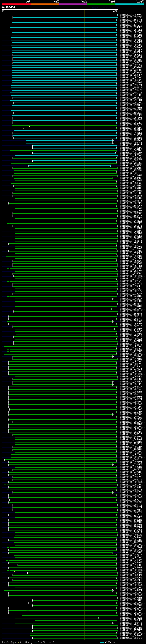The width and height of the screenshot is (146, 644).
Task: Select the UniRef100_B2W5B2 label
Action: pos(131,168)
